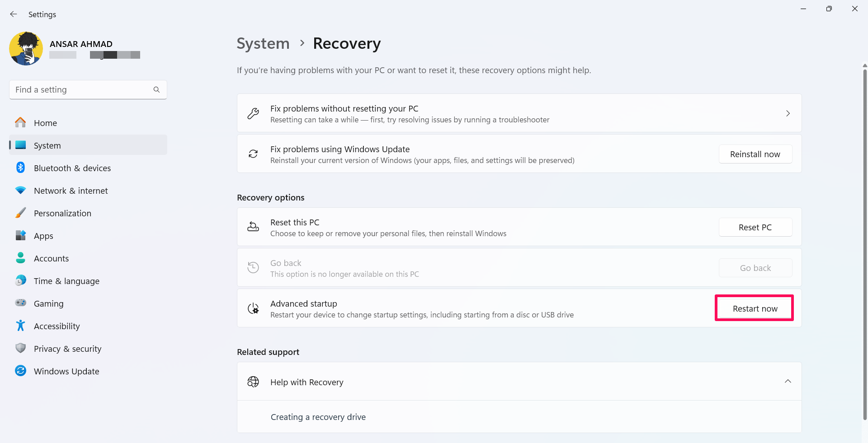Open Windows Update from sidebar
Screen dimensions: 868x443
(88, 371)
